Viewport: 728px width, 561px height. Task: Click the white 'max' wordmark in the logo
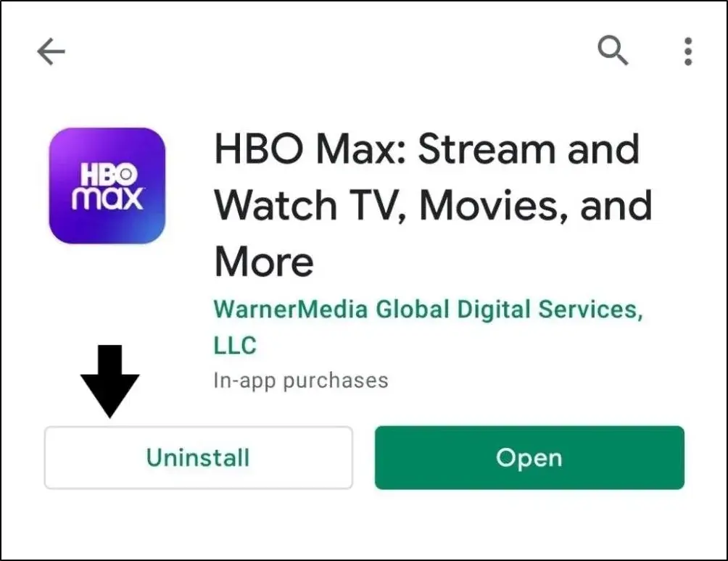pos(108,198)
